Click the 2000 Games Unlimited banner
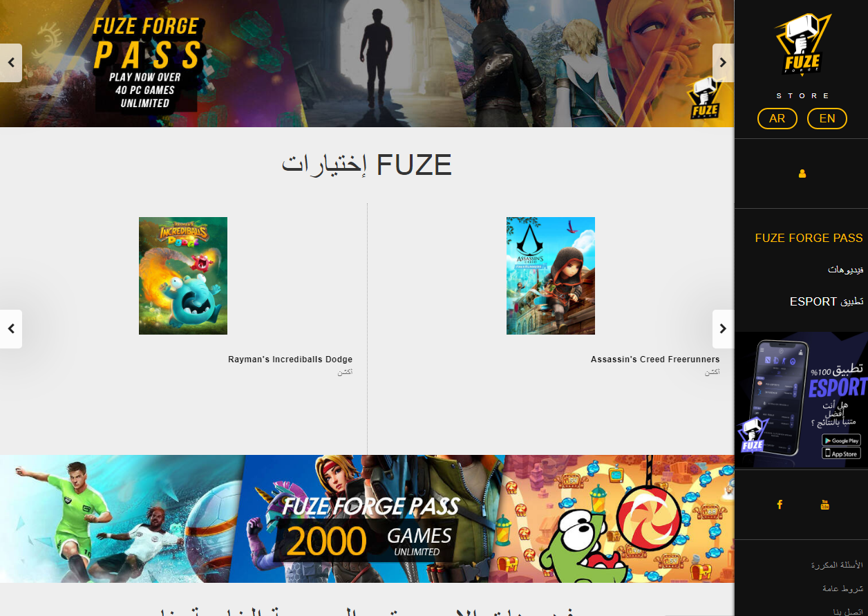This screenshot has height=616, width=868. pyautogui.click(x=367, y=519)
